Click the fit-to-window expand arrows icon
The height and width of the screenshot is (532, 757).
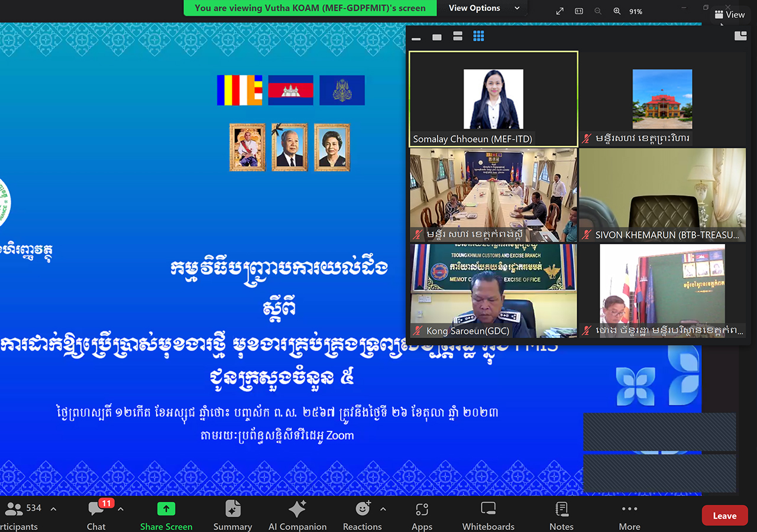560,11
